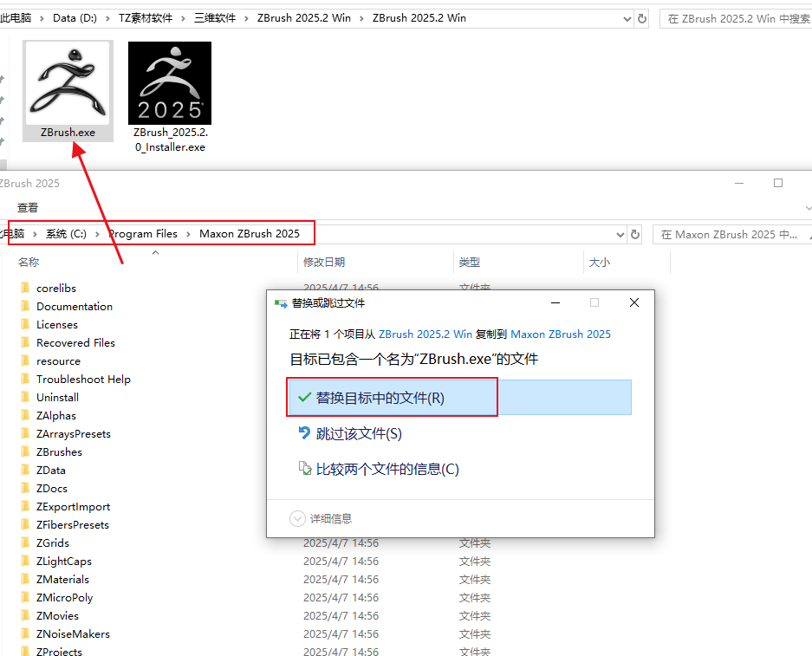This screenshot has height=656, width=812.
Task: Click the ZExportImport folder icon
Action: (x=25, y=506)
